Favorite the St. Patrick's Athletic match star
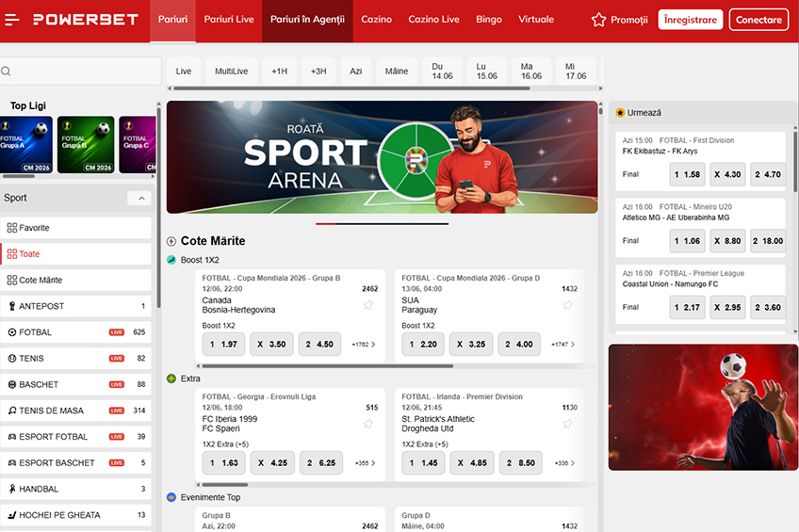Viewport: 799px width, 532px height. 567,424
